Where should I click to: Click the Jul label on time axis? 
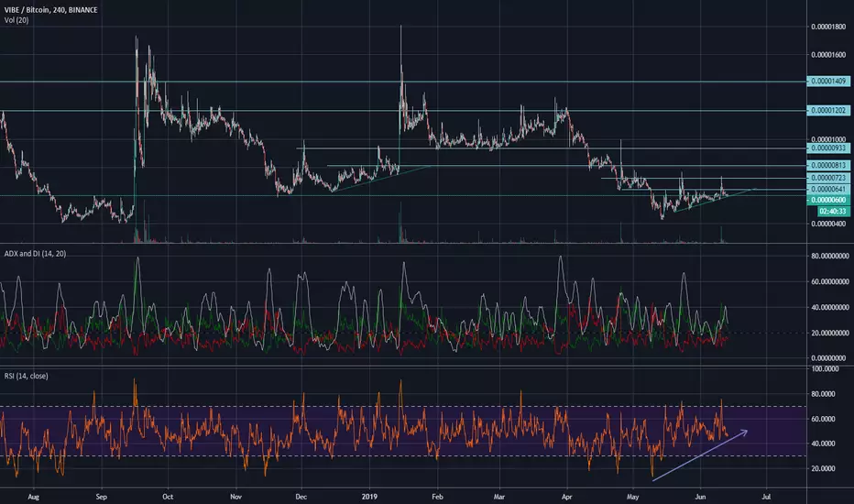[766, 497]
